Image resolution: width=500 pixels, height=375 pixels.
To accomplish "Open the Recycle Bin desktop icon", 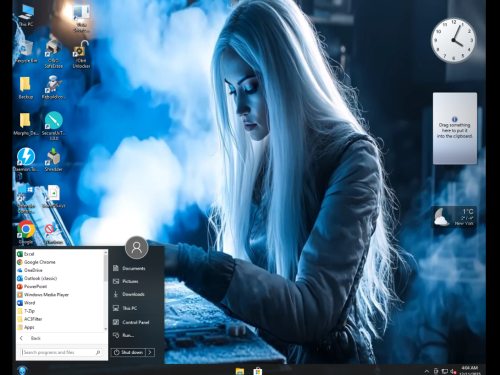I will [26, 52].
